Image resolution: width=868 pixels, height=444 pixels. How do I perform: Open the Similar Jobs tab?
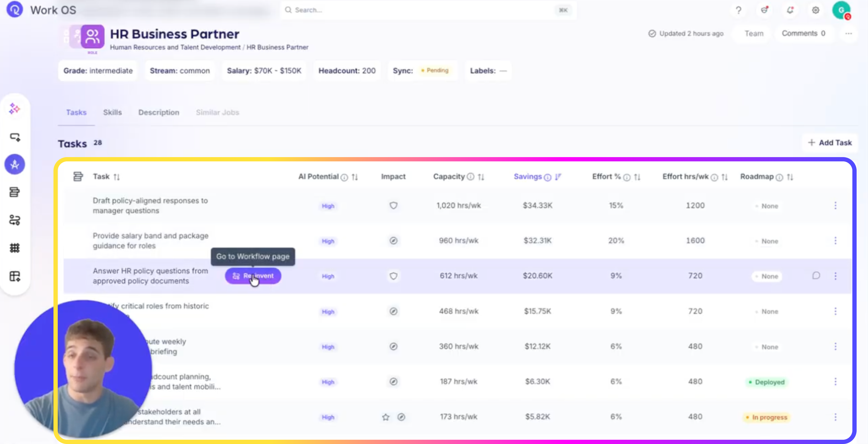(217, 112)
